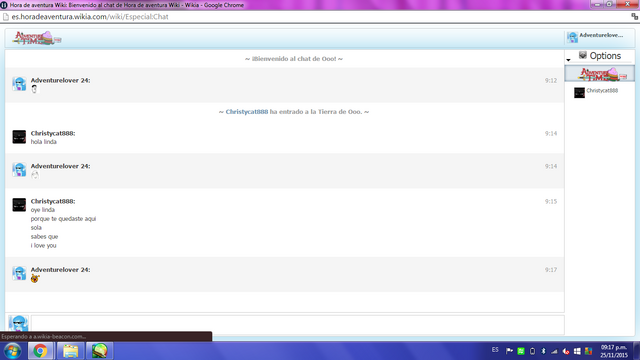Screen dimensions: 640x360
Task: Click Christycat888's avatar on the 9:14 message
Action: click(x=19, y=137)
